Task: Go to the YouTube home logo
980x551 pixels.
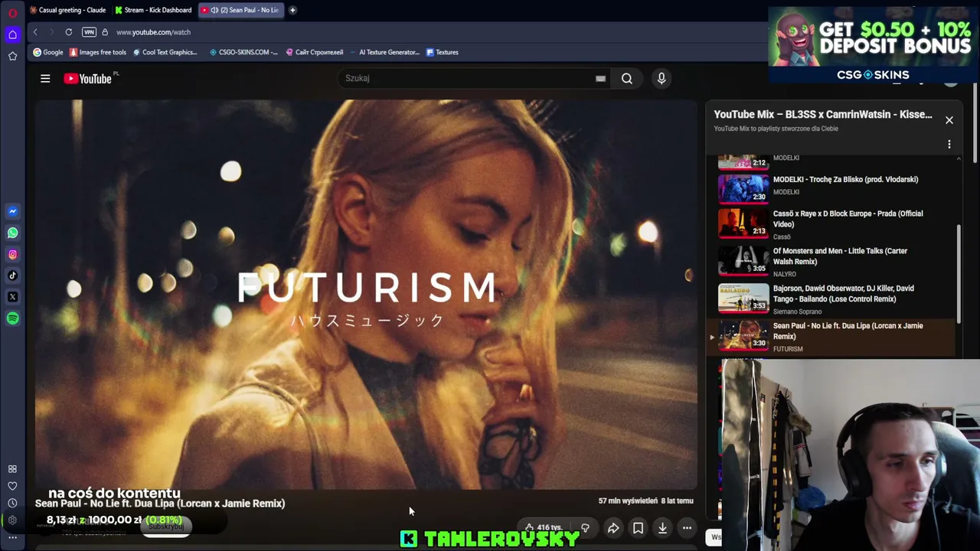Action: (x=89, y=78)
